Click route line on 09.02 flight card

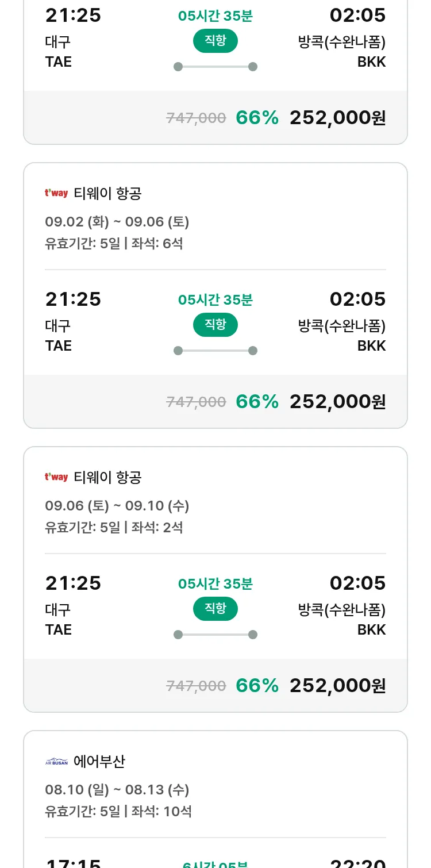click(x=215, y=351)
